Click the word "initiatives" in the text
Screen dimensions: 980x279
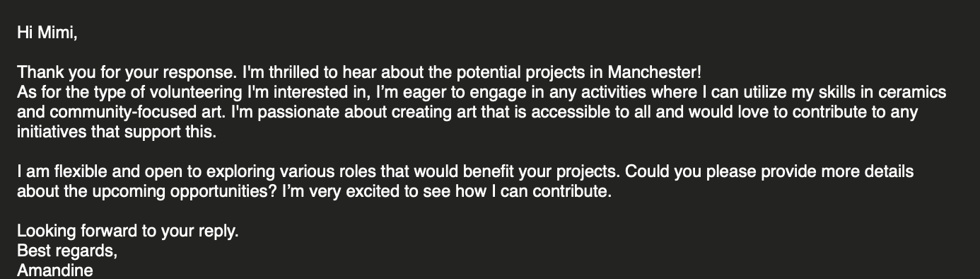(53, 132)
